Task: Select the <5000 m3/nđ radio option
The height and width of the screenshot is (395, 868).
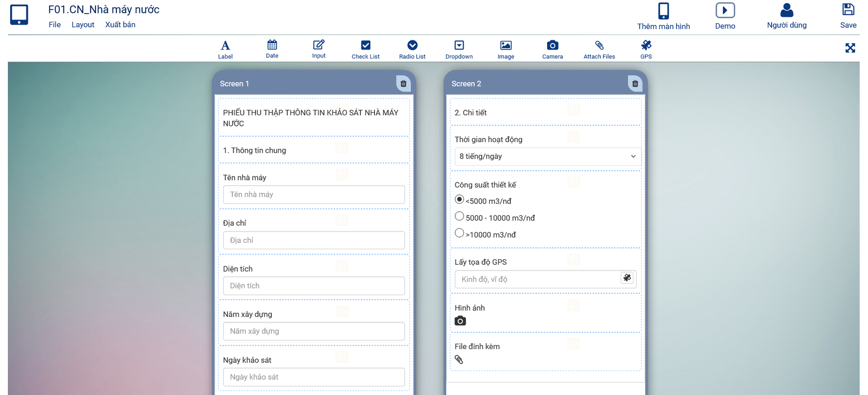Action: click(x=459, y=200)
